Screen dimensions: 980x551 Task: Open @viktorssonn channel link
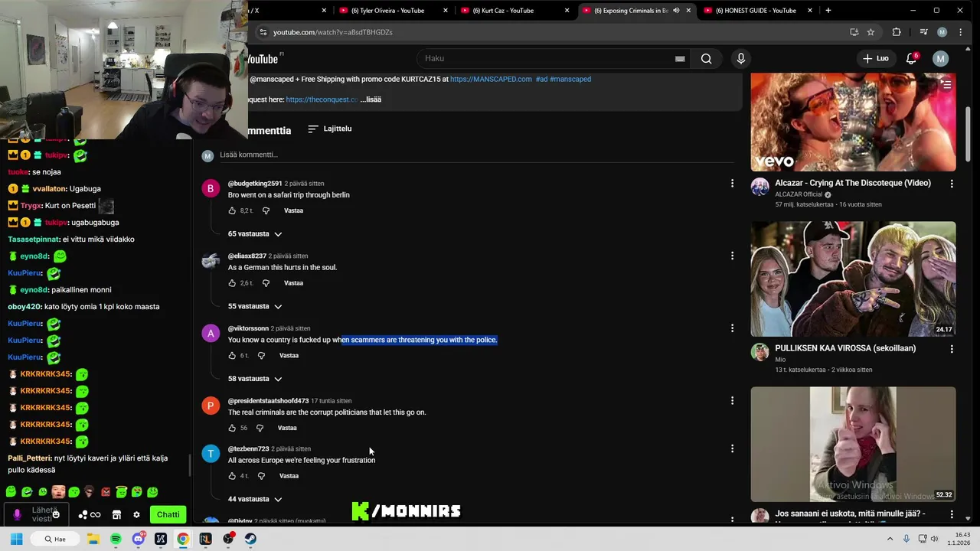(x=248, y=328)
